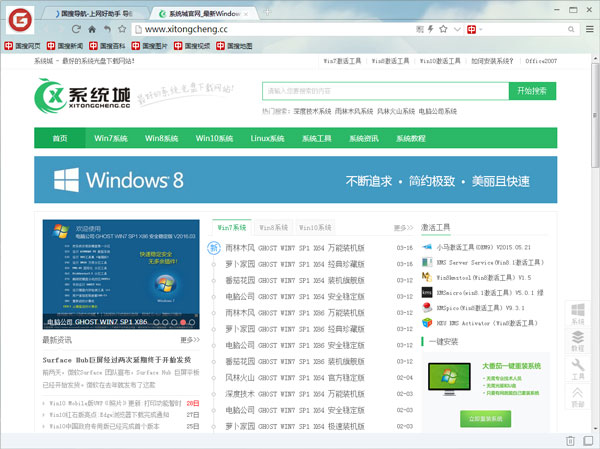Click the green 开始搜索 button
This screenshot has width=600, height=449.
click(532, 91)
